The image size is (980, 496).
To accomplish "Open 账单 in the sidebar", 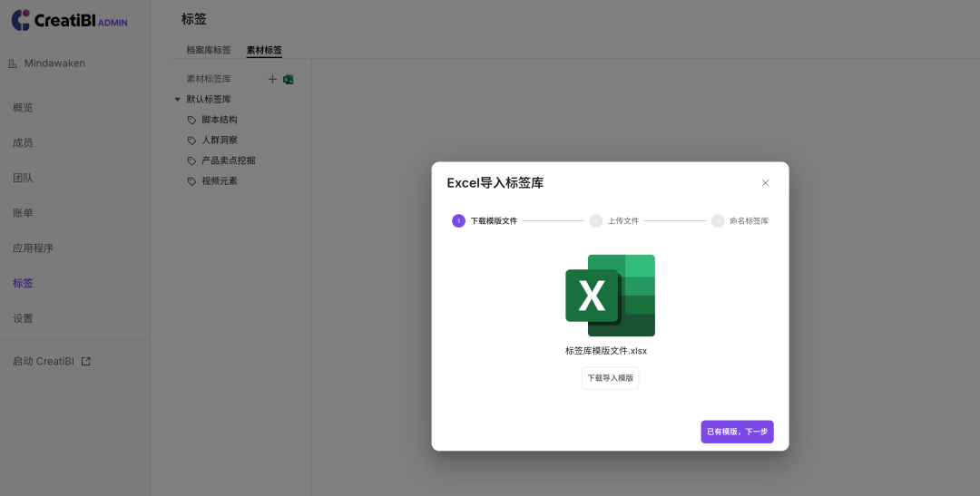I will (23, 212).
